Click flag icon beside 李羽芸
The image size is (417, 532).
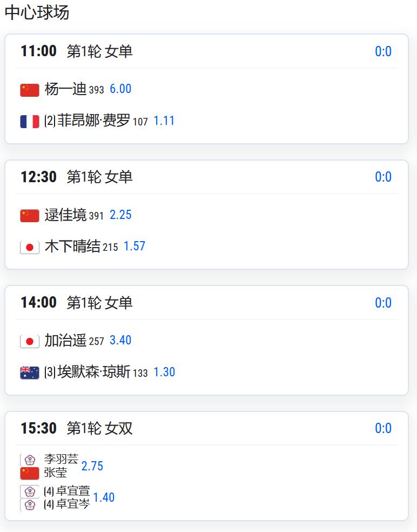[x=30, y=460]
